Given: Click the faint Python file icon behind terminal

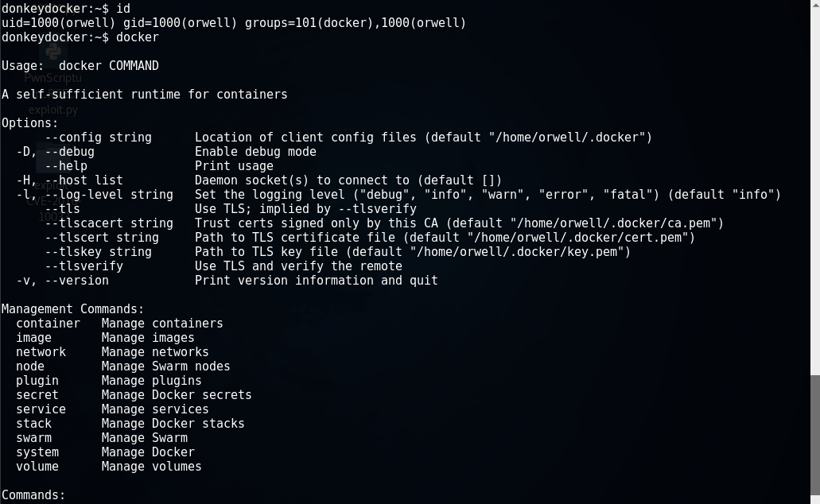Looking at the screenshot, I should coord(53,53).
